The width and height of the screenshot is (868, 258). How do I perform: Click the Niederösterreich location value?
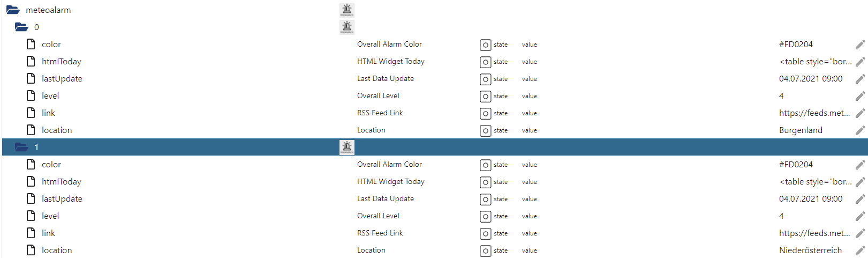coord(810,250)
